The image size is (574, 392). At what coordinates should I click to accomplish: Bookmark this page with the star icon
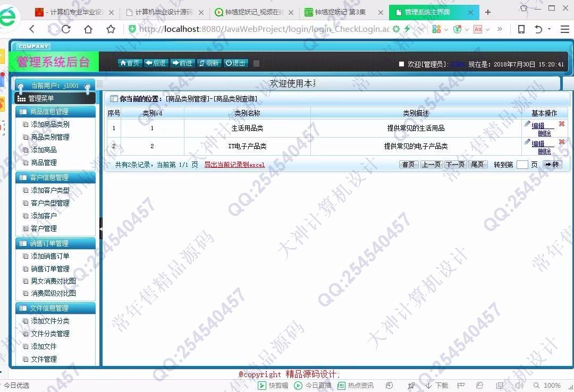click(x=111, y=29)
